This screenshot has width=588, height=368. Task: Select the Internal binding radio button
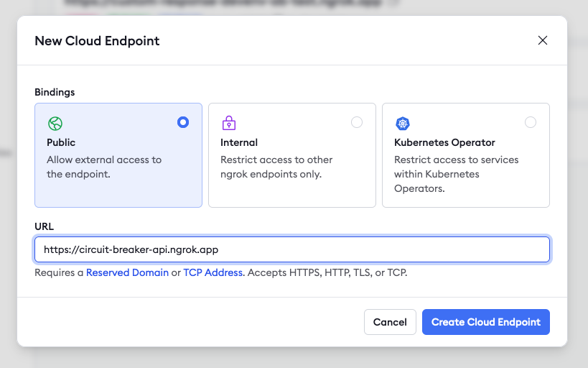(357, 122)
